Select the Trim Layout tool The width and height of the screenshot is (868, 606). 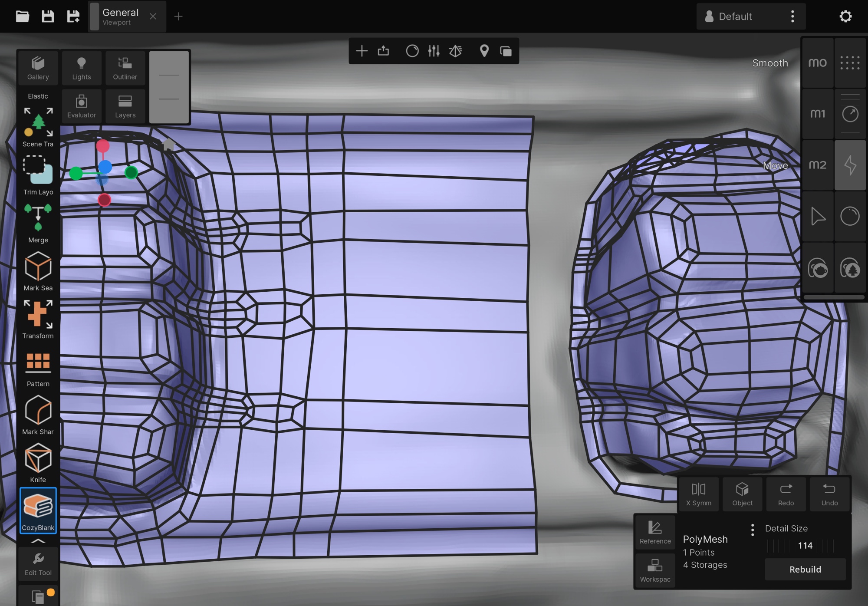point(38,175)
